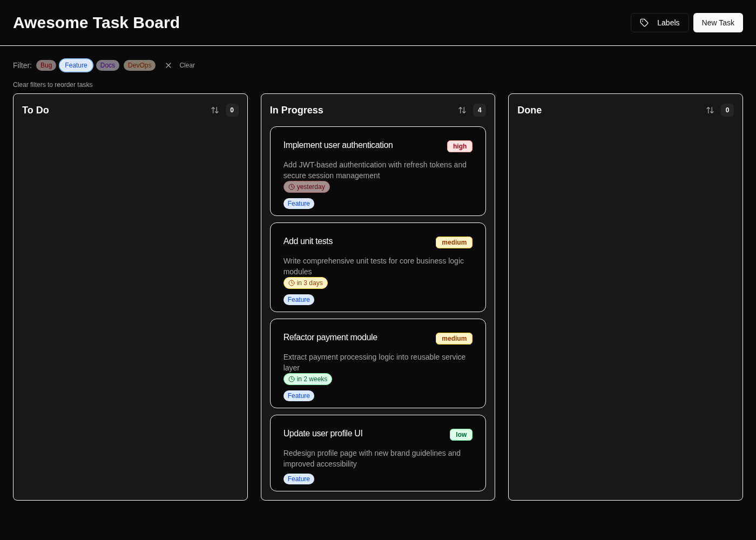
Task: Sort the To Do column
Action: coord(215,110)
